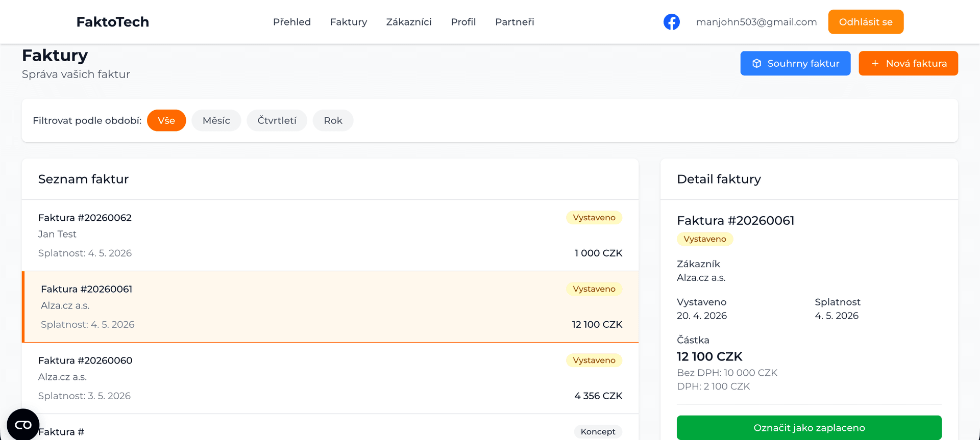Click Vystaveno badge on invoice #20260062
The width and height of the screenshot is (980, 440).
[x=594, y=218]
